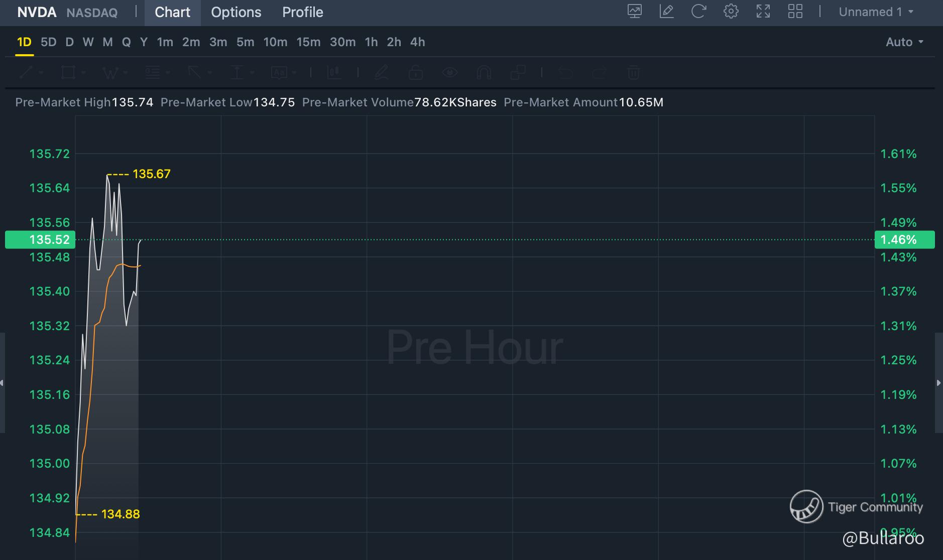The width and height of the screenshot is (943, 560).
Task: Select the arrow drawing tool
Action: [x=194, y=73]
